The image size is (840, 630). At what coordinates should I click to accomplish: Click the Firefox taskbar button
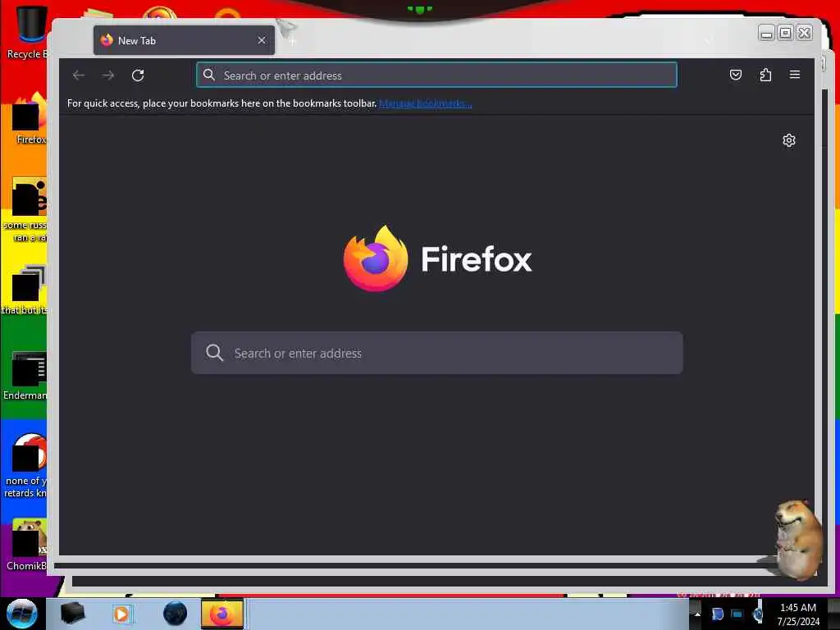coord(222,614)
